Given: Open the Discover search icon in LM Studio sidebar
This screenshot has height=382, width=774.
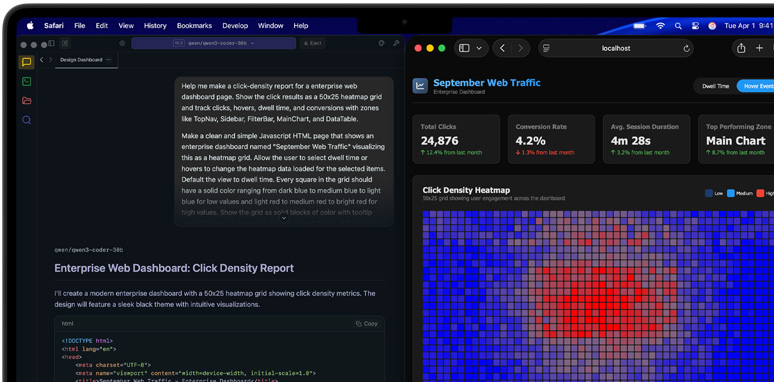Looking at the screenshot, I should 27,120.
